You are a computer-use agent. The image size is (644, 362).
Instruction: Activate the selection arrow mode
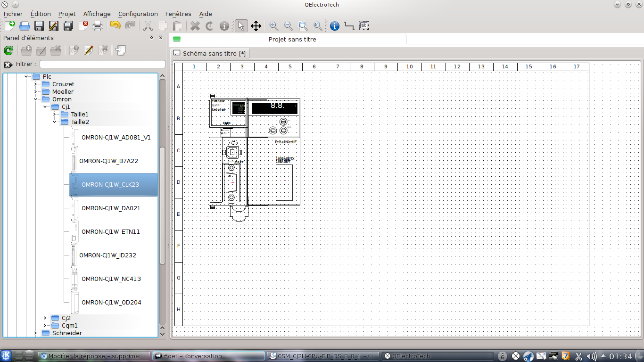click(241, 26)
